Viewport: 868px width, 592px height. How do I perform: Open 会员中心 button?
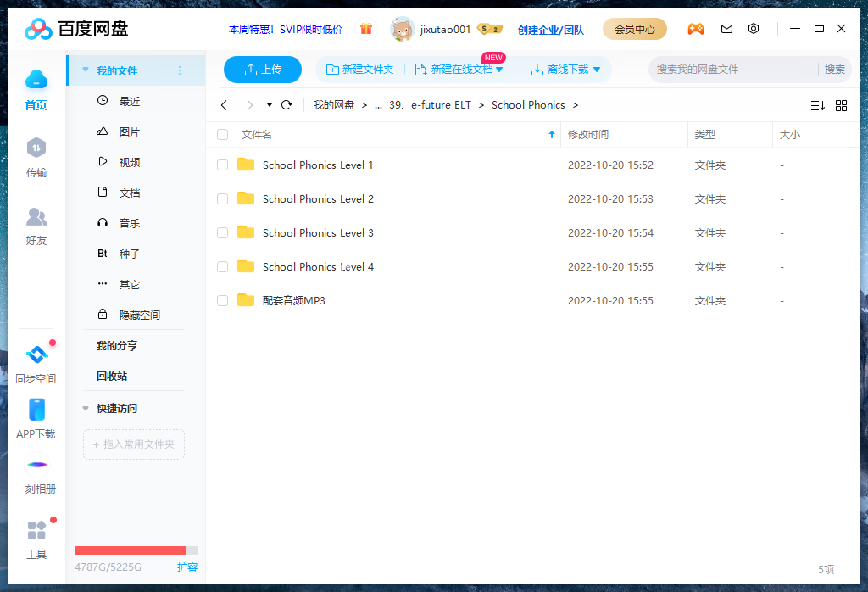tap(634, 29)
